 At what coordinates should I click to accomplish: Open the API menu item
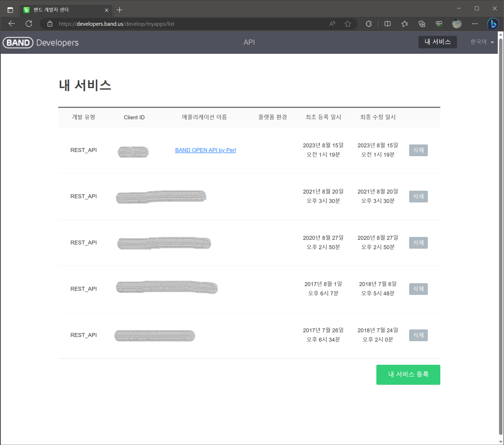coord(249,42)
